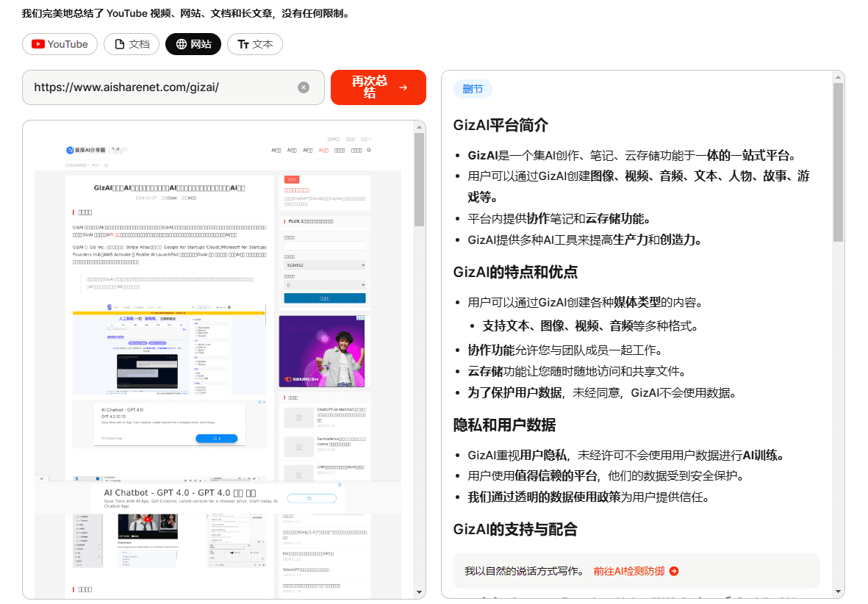Select the 文本 tab
The height and width of the screenshot is (604, 868).
tap(254, 44)
